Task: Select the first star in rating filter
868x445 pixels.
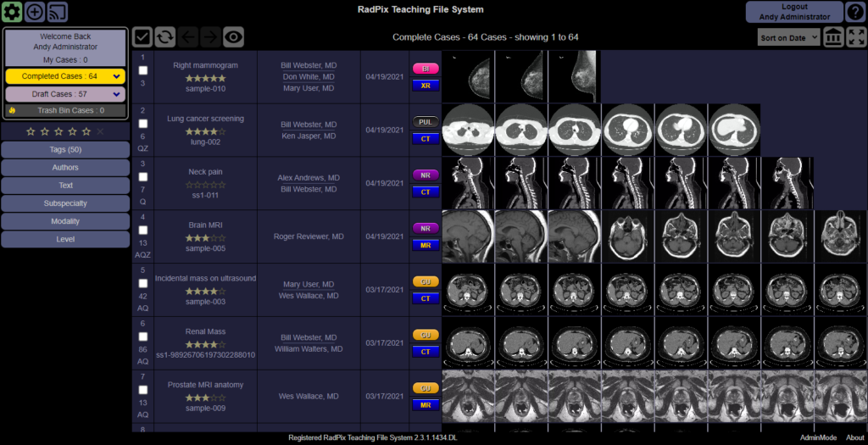Action: click(31, 131)
